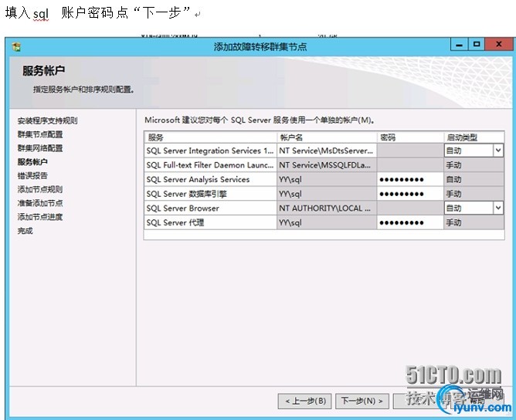Click NT Service\MSSQLFDLa account cell

point(327,165)
